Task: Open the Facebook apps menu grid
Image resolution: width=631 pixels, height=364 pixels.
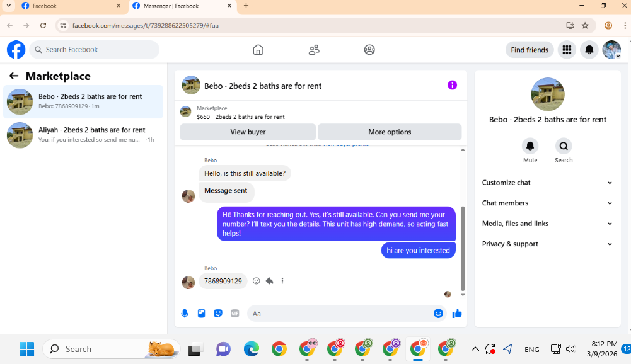Action: pyautogui.click(x=567, y=50)
